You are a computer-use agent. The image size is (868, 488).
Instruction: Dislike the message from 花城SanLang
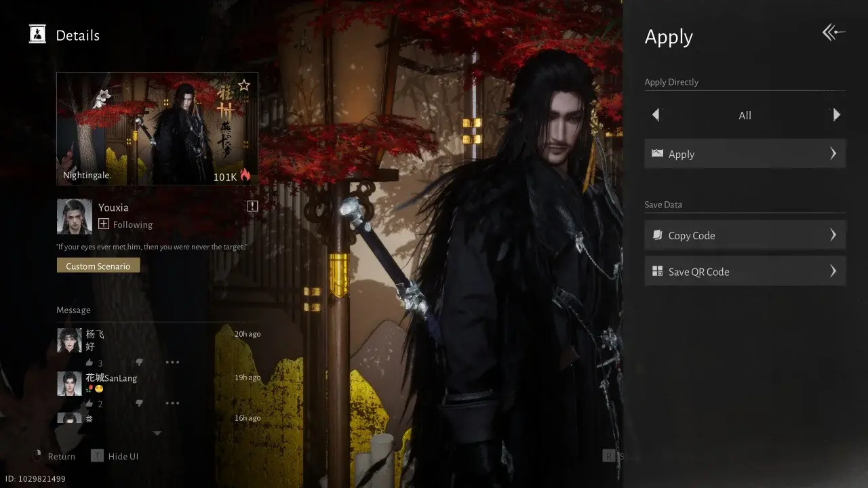[x=139, y=403]
